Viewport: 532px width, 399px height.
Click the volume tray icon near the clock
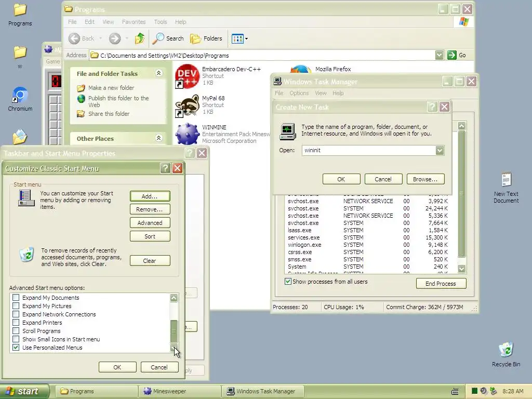[484, 391]
